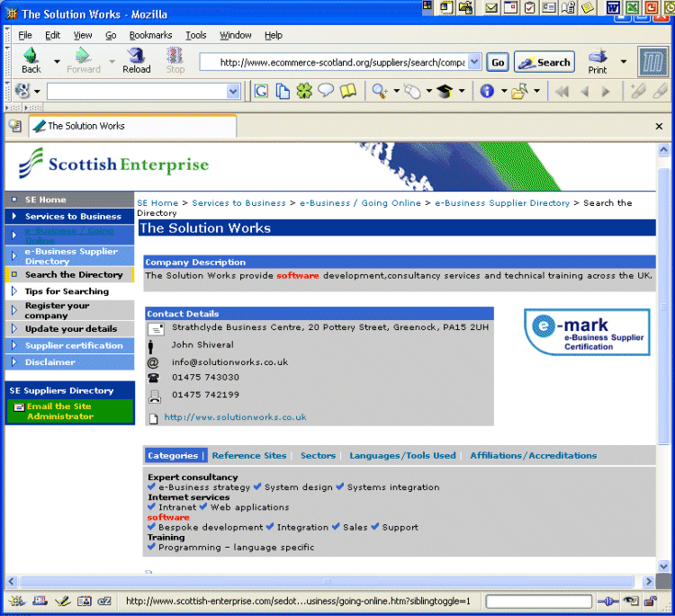Open the Tools menu
The height and width of the screenshot is (616, 675).
(x=196, y=35)
